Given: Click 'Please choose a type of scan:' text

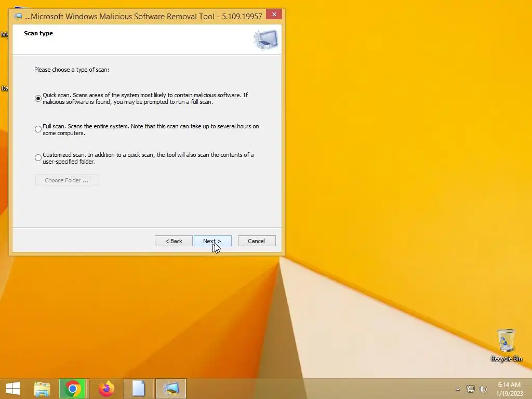Looking at the screenshot, I should coord(72,70).
